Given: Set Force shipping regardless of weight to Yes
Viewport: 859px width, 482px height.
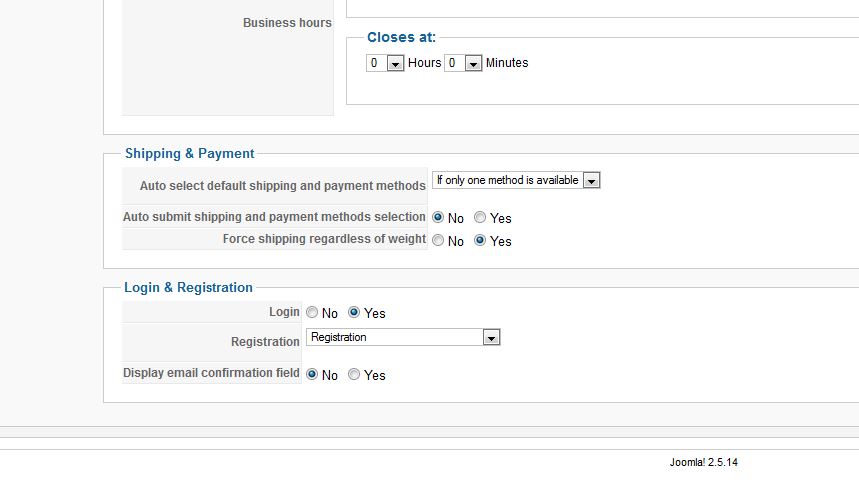Looking at the screenshot, I should point(480,240).
